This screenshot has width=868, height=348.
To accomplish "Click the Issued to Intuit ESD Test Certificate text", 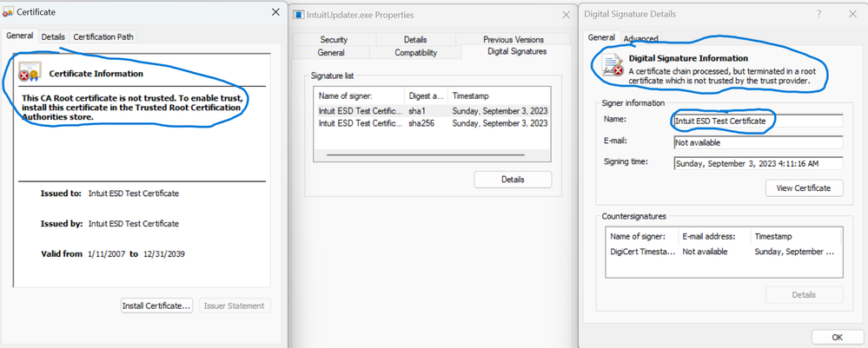I will (x=134, y=194).
